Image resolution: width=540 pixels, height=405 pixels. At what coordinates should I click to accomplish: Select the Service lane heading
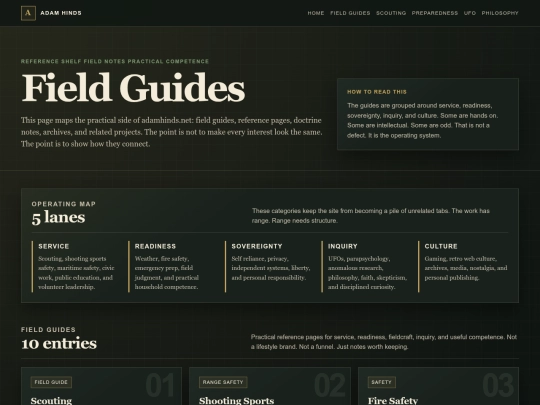click(54, 246)
